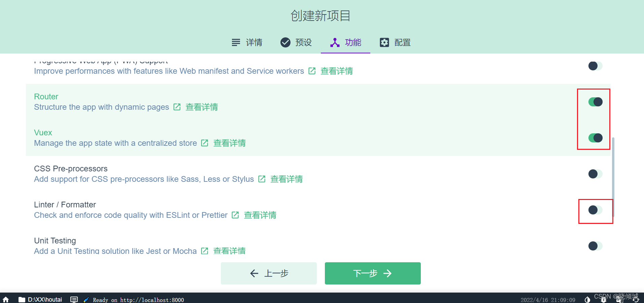Go back with the 上一步 button
644x303 pixels.
tap(269, 273)
